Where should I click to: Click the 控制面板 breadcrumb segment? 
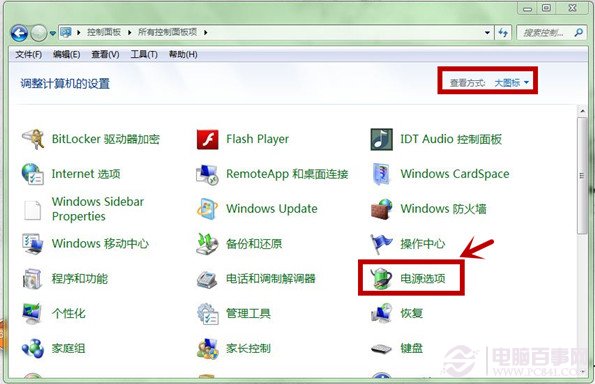(x=104, y=32)
